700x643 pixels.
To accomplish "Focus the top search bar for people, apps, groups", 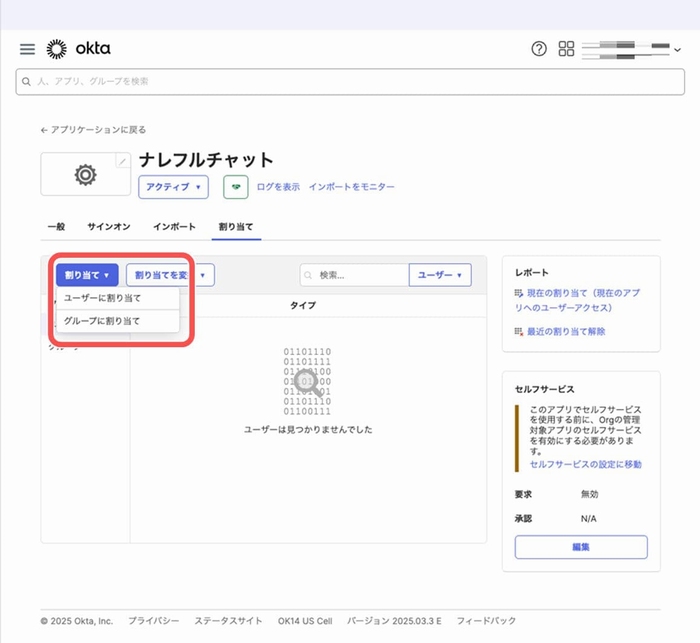I will pos(350,82).
